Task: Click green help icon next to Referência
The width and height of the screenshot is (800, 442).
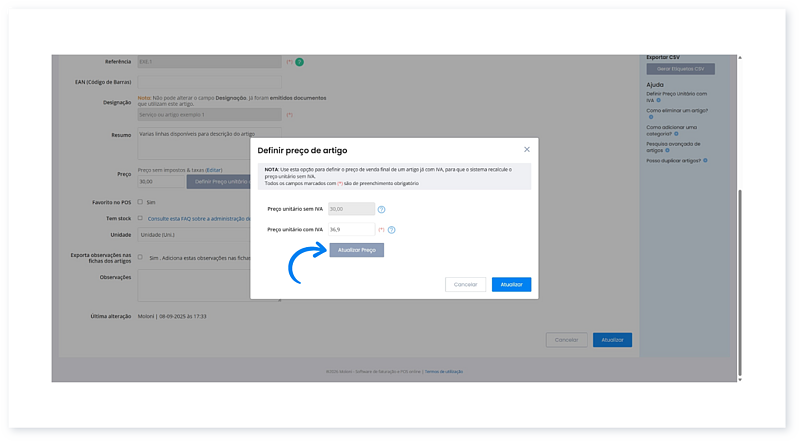Action: pos(298,62)
